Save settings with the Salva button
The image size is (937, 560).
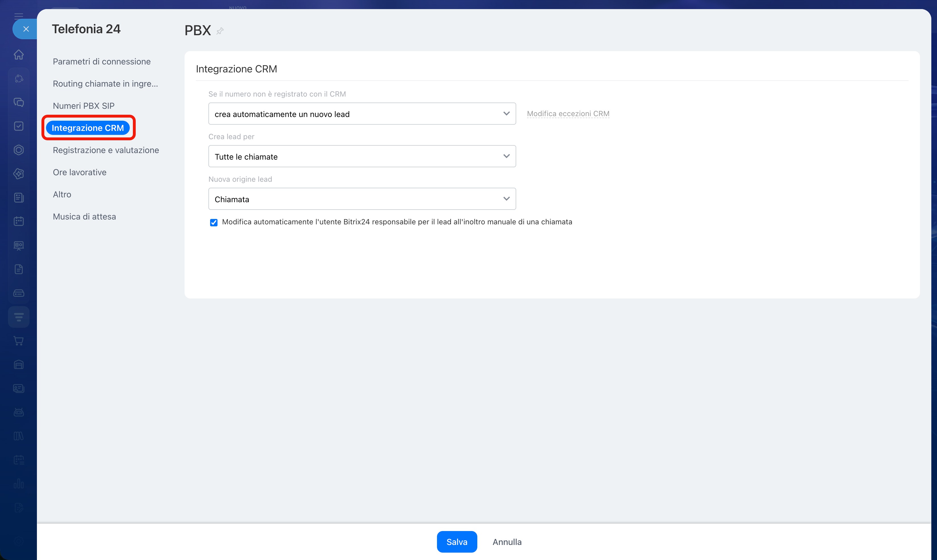457,542
